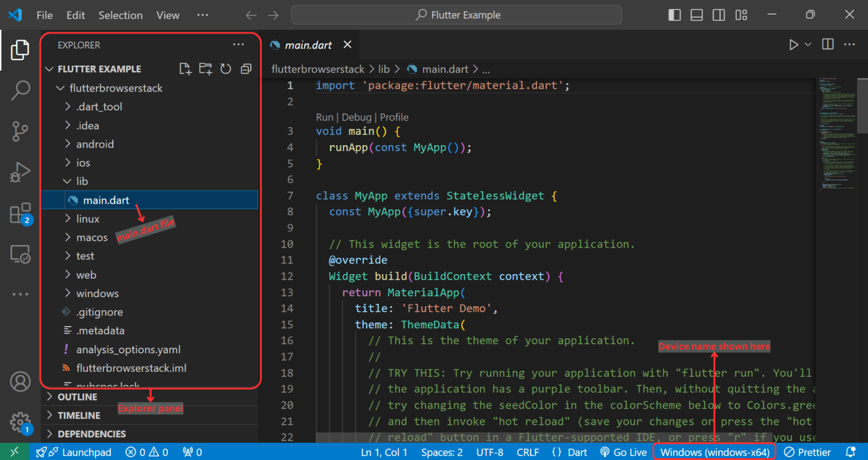The height and width of the screenshot is (460, 868).
Task: Open the Search panel in the Activity Bar
Action: [20, 90]
